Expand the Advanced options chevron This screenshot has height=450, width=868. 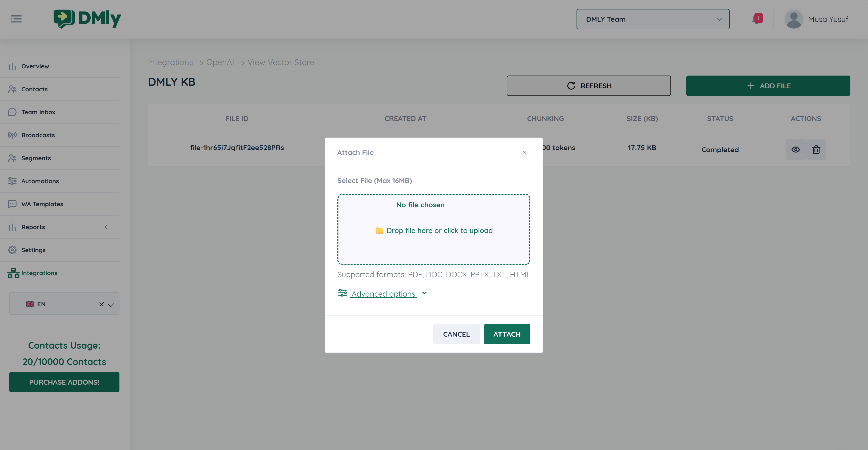point(425,293)
